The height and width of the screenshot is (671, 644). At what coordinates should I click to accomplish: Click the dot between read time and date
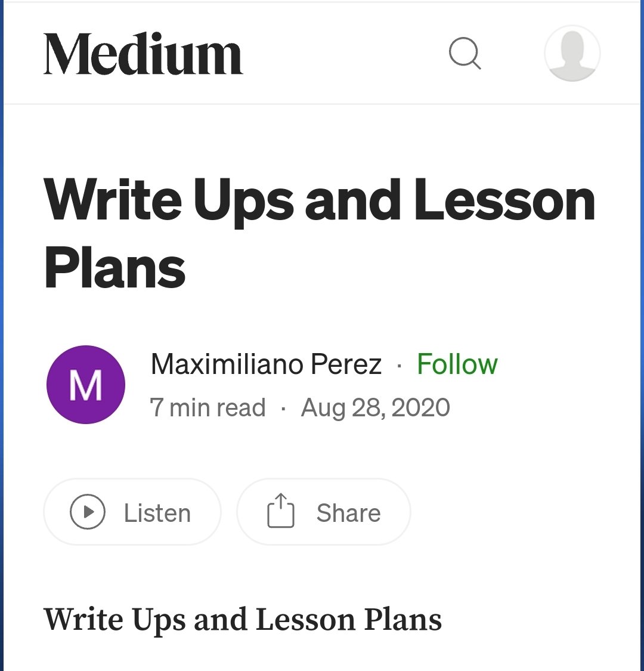[283, 409]
